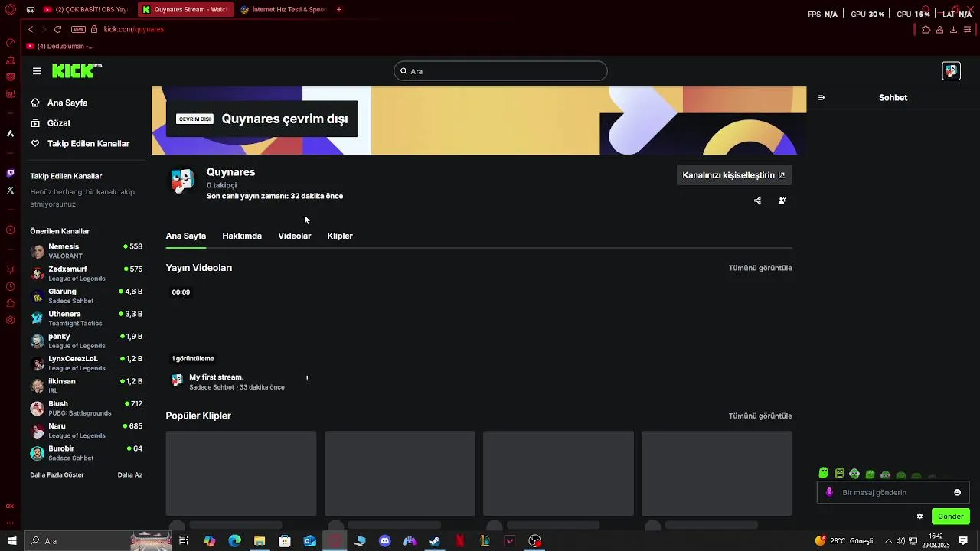View all Popüler Klipler
980x551 pixels.
coord(760,416)
